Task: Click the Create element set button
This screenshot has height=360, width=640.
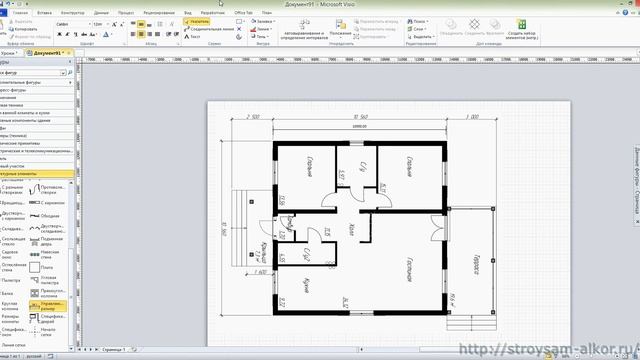Action: [x=522, y=29]
